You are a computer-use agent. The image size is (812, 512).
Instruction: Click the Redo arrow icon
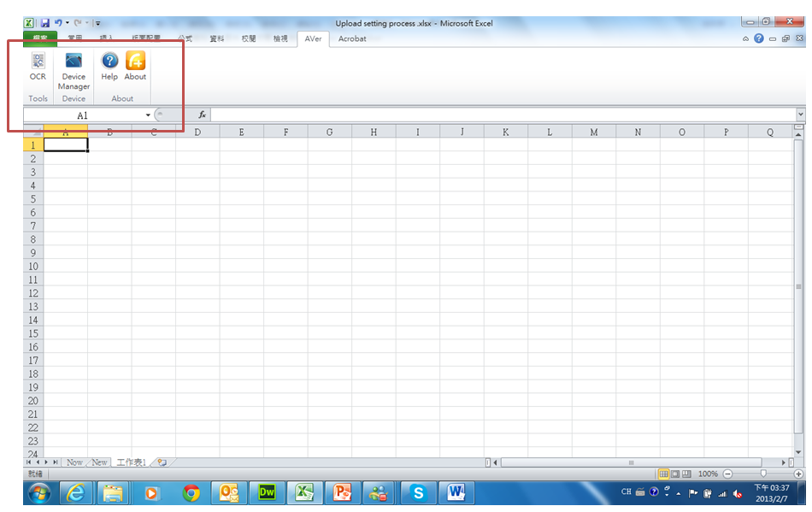click(x=78, y=23)
